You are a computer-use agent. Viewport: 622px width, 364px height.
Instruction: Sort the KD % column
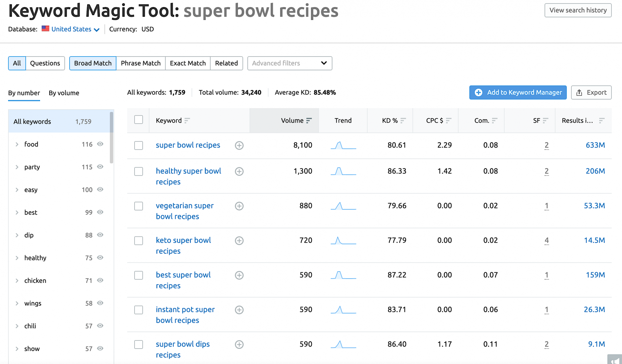coord(403,121)
